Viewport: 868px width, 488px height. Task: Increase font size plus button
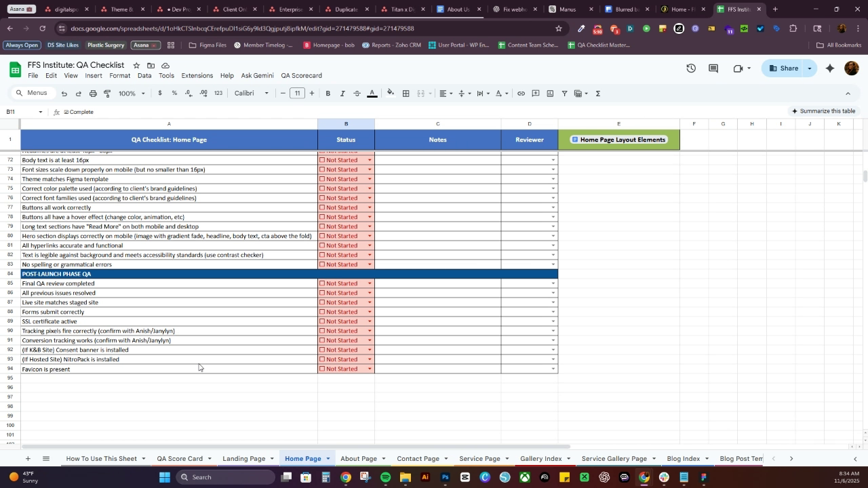click(x=312, y=94)
